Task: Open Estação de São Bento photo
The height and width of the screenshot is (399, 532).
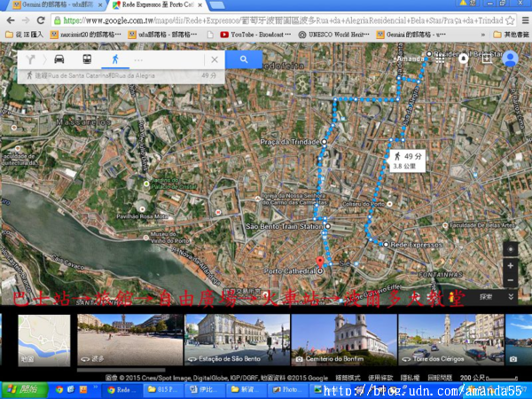Action: pyautogui.click(x=237, y=340)
